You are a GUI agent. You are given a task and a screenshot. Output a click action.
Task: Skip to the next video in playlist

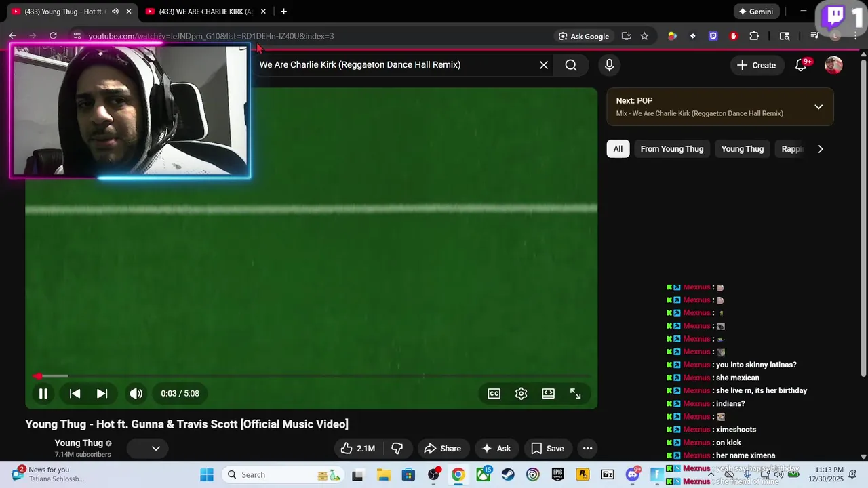click(x=102, y=393)
